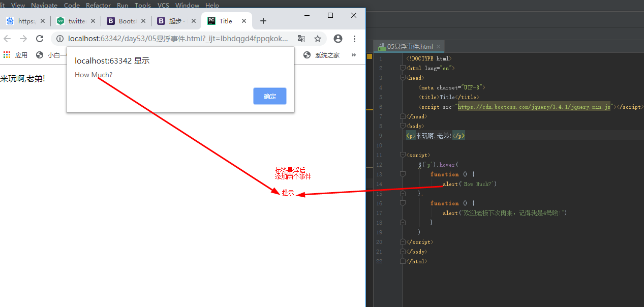Open PyCharm's VCS menu
The width and height of the screenshot is (644, 307).
coord(163,5)
